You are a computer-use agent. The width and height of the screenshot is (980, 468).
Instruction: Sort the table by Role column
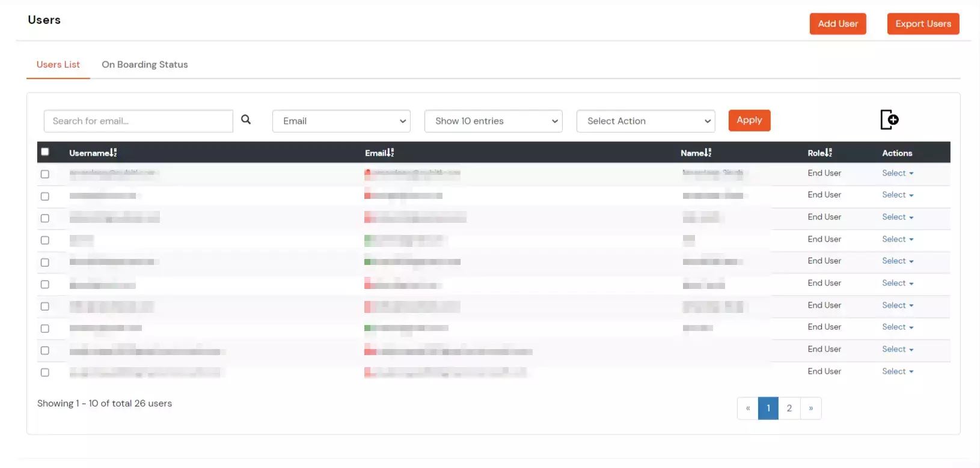coord(819,153)
